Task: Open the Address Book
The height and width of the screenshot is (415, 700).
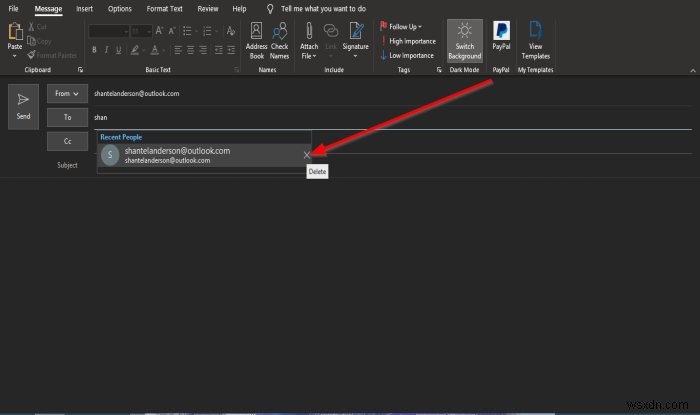Action: pos(256,34)
